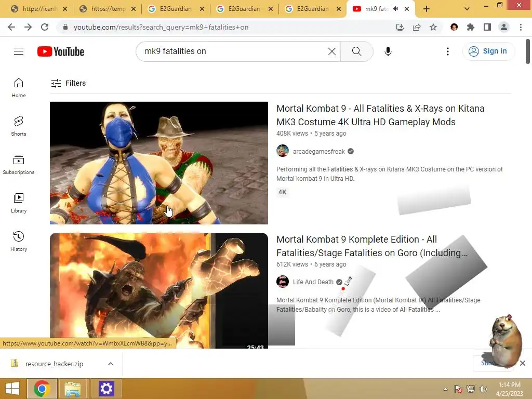Image resolution: width=532 pixels, height=399 pixels.
Task: Open Life And Death channel avatar
Action: [283, 281]
